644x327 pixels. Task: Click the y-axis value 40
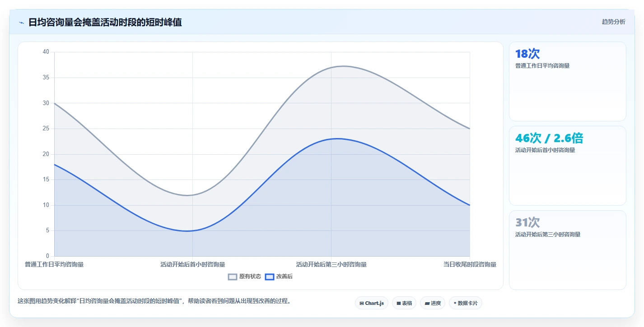pos(46,52)
